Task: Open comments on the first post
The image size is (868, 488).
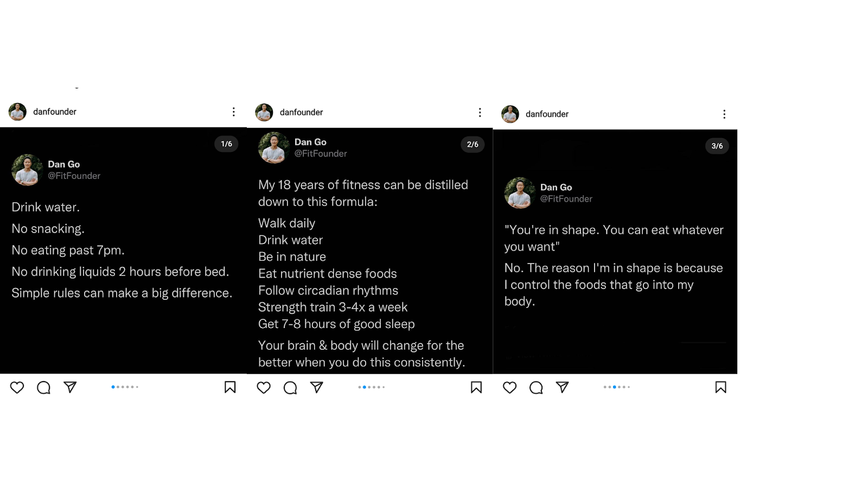Action: (x=44, y=387)
